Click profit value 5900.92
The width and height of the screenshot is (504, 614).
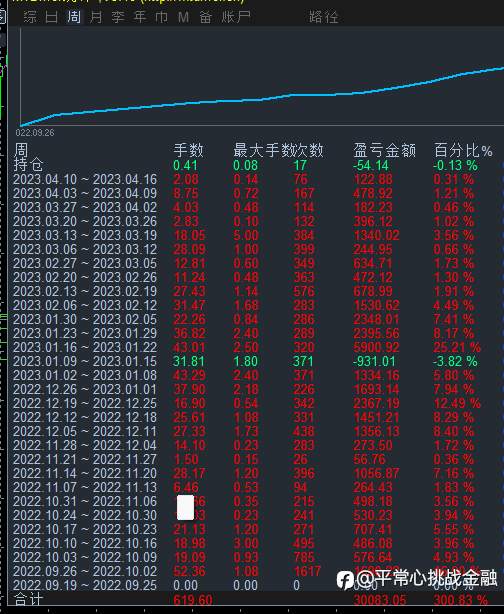point(376,347)
